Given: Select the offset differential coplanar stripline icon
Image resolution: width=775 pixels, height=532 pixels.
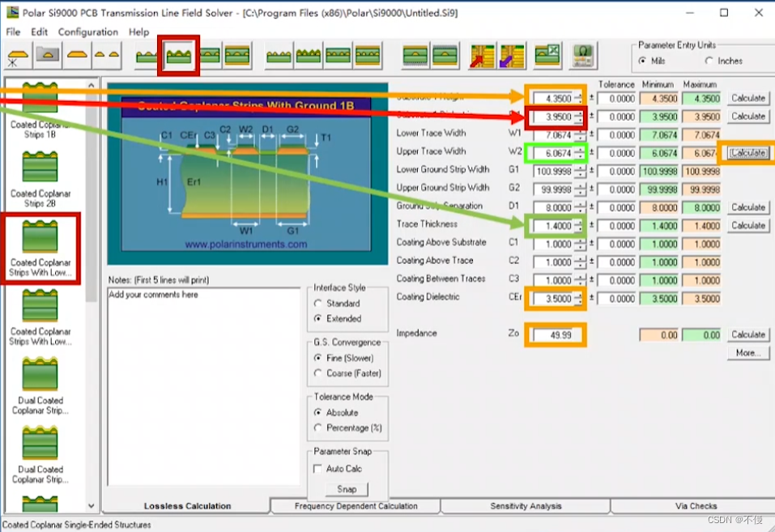Looking at the screenshot, I should tap(368, 55).
